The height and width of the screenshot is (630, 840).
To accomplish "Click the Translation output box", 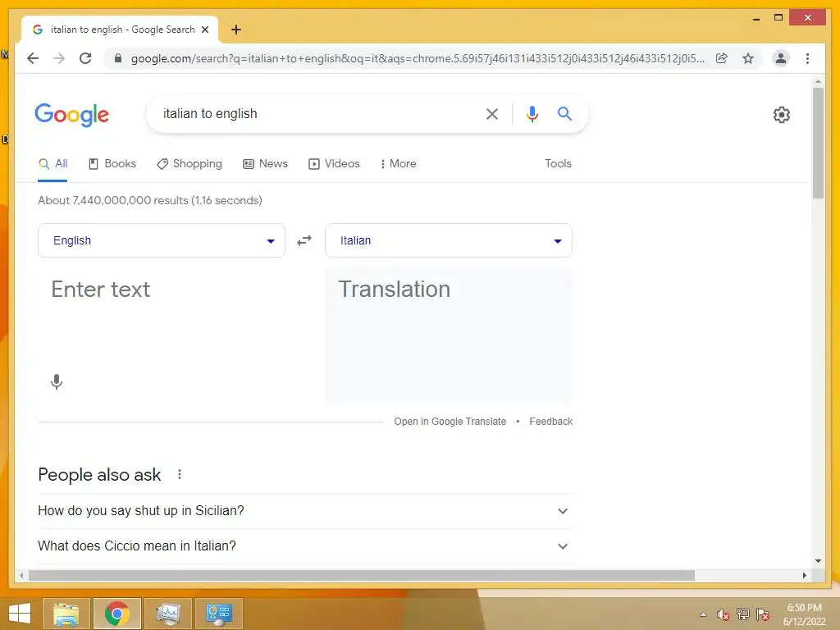I will (x=449, y=335).
